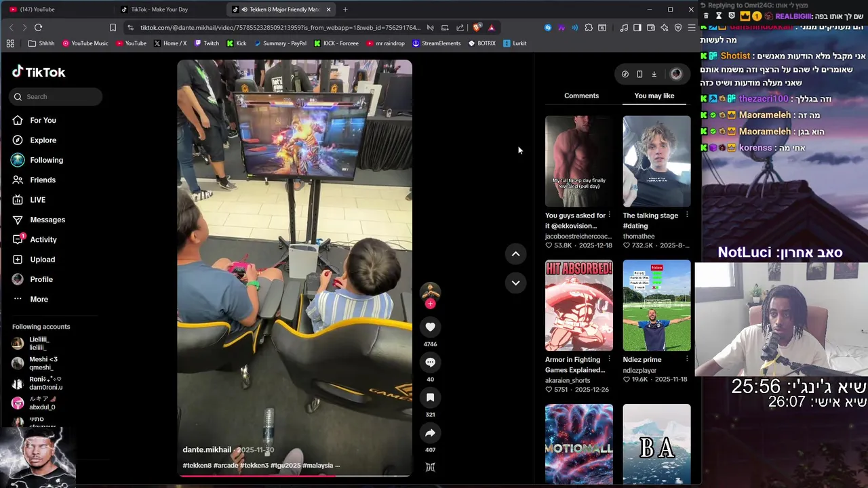Open For You in the sidebar
This screenshot has width=868, height=488.
[43, 120]
